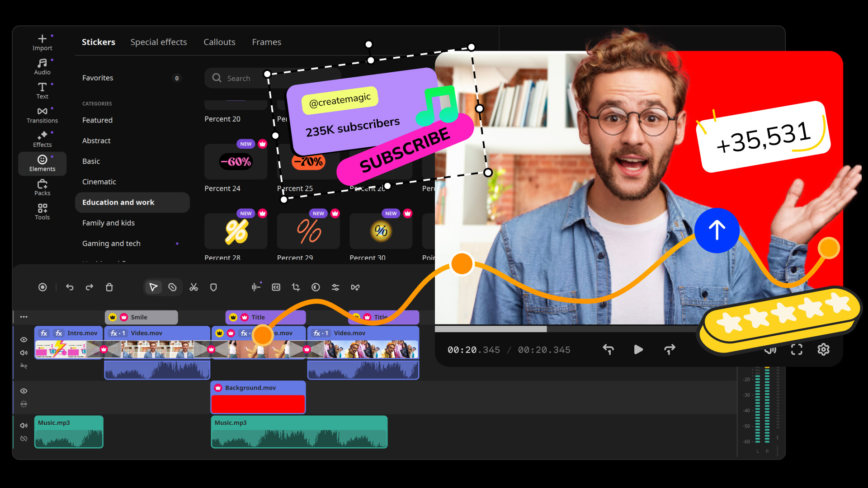Click the Play button in the preview

(638, 349)
